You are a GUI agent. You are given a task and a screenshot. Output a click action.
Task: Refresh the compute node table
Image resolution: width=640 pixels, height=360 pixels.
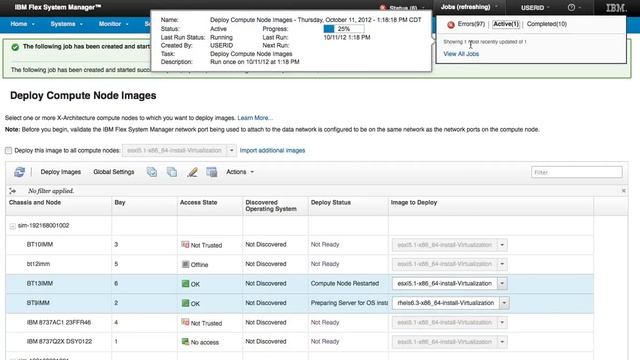[x=19, y=172]
